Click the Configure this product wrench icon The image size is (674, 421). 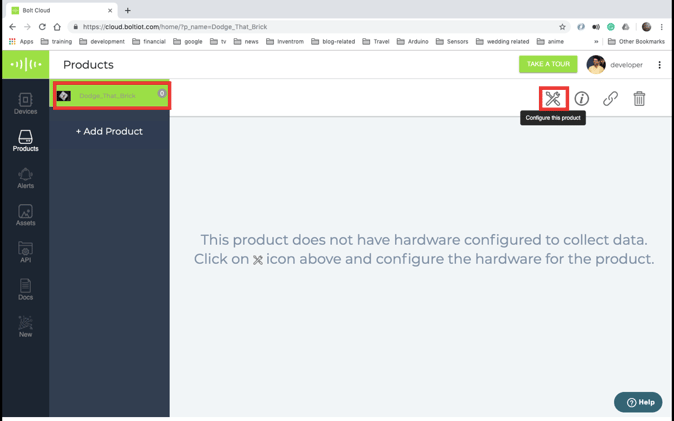[553, 99]
